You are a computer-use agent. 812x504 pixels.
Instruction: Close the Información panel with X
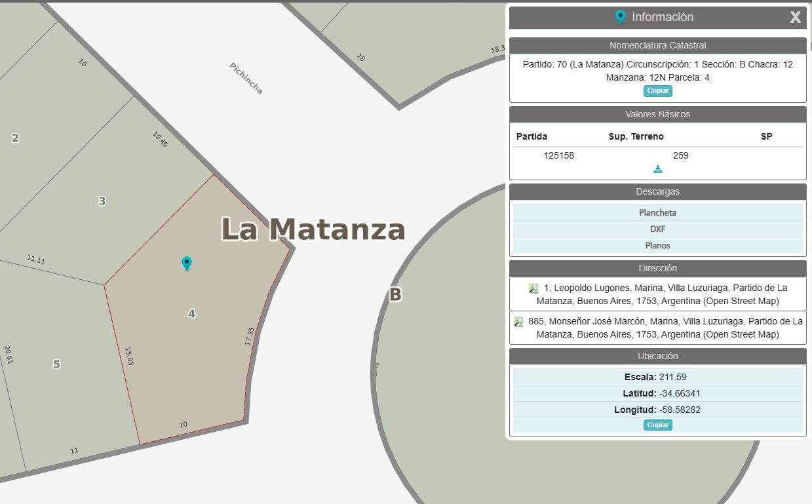click(x=795, y=18)
